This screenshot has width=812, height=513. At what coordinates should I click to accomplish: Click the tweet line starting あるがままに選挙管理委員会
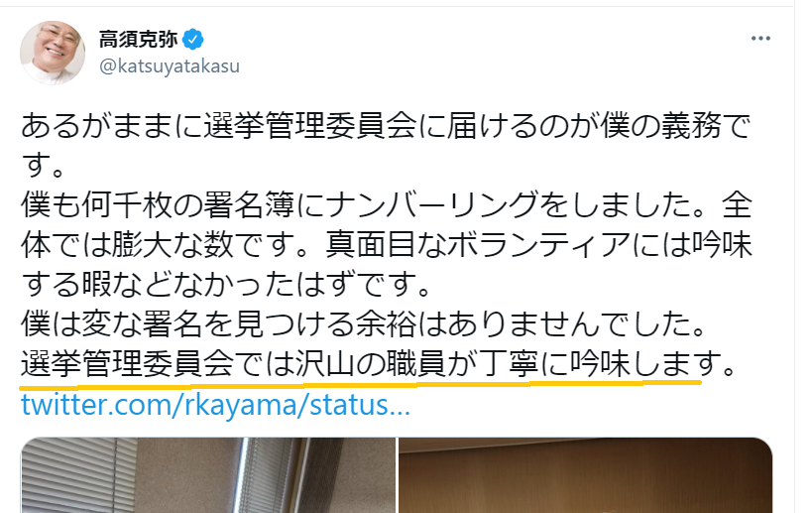(386, 126)
